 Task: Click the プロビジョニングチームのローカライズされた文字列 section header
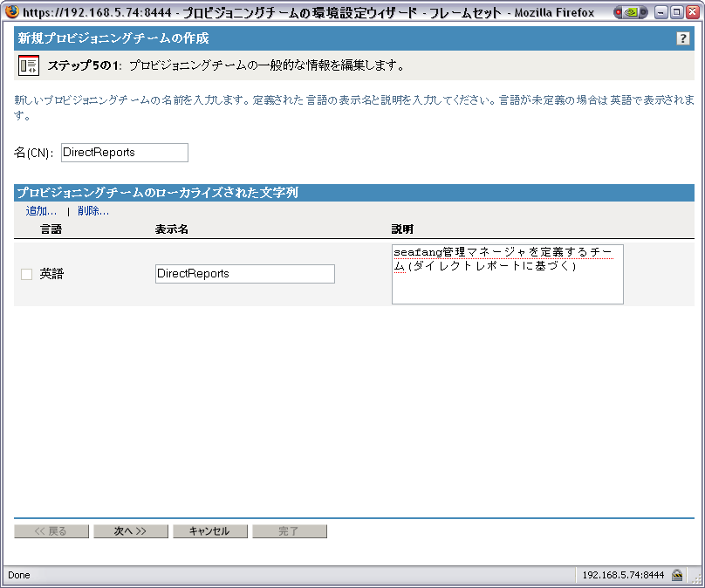[x=158, y=193]
